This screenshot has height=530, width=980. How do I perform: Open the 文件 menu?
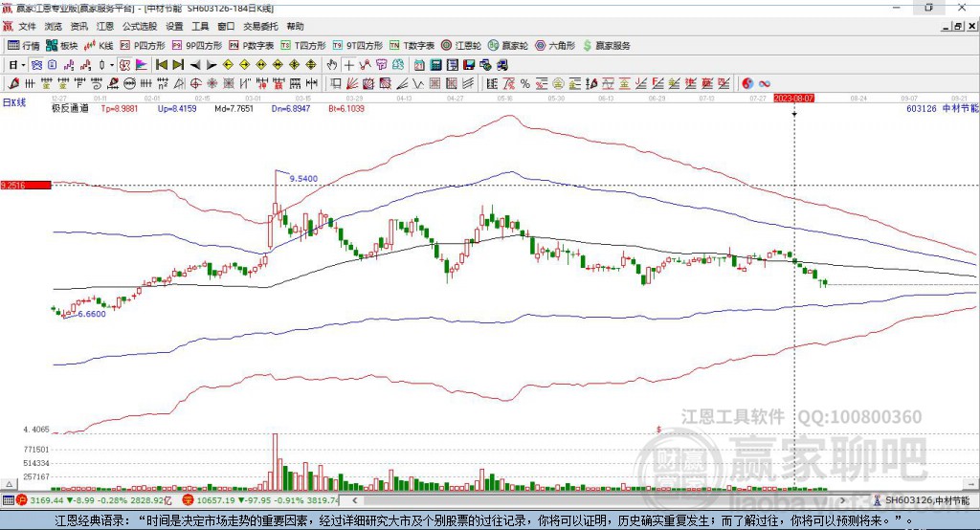pyautogui.click(x=27, y=26)
